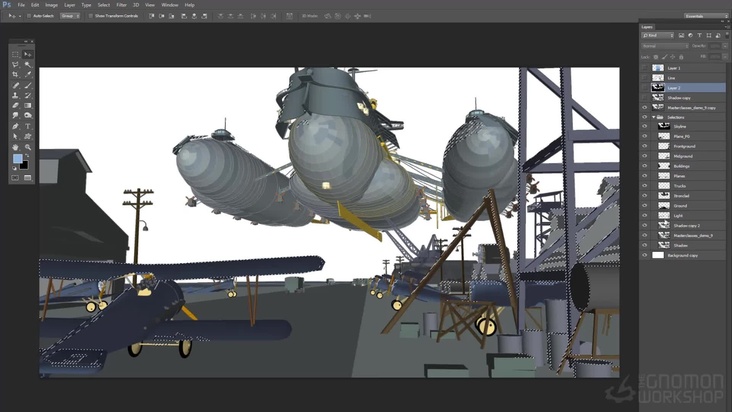Lock all padlock icon

coord(681,57)
